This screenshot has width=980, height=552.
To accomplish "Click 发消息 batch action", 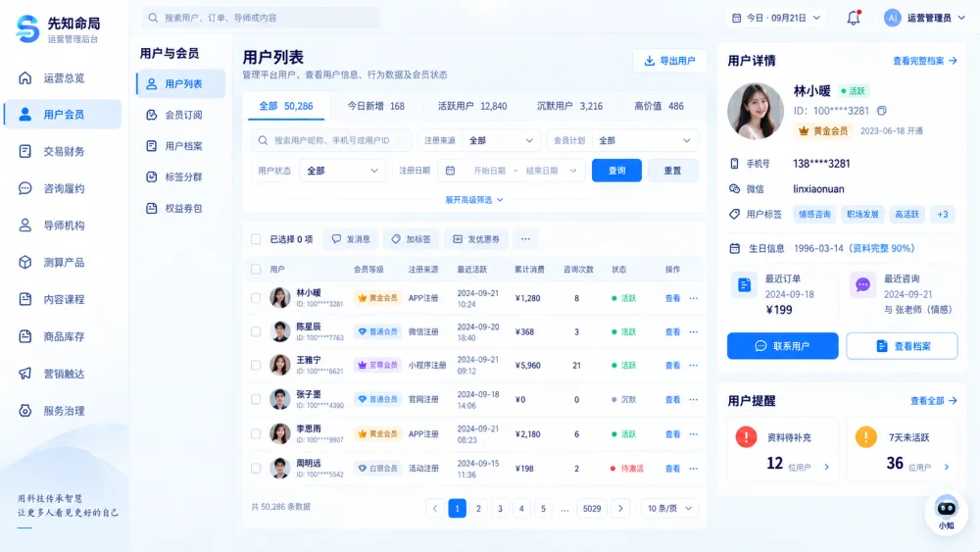I will pos(351,239).
